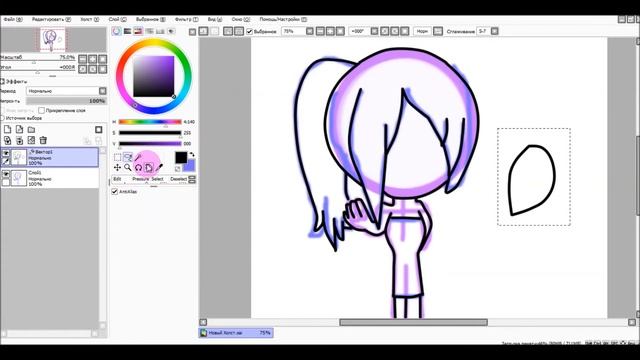Show the color mixer panel icon

[x=149, y=31]
